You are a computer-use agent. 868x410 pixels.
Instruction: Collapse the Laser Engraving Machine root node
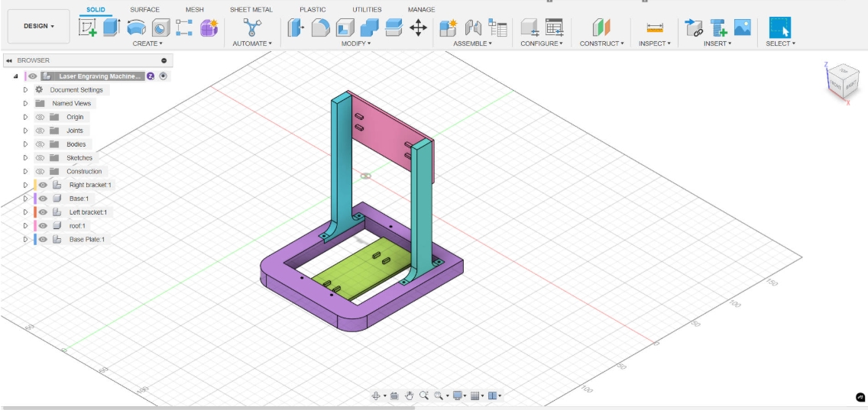tap(15, 76)
